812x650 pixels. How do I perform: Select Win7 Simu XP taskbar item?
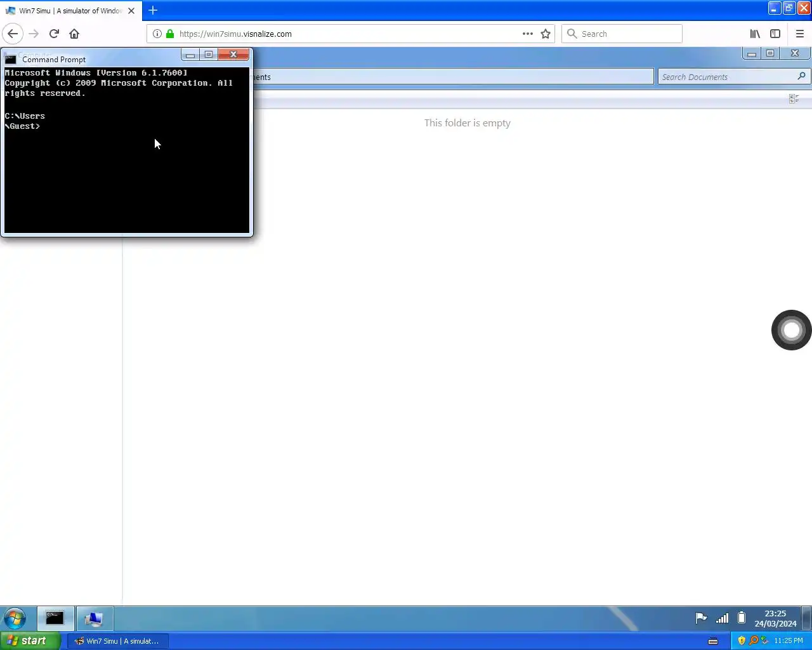click(x=117, y=641)
